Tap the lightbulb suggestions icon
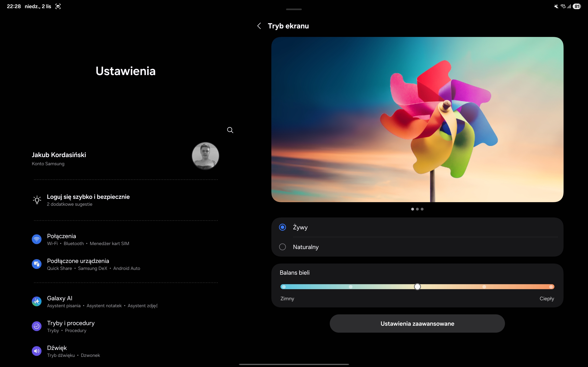The width and height of the screenshot is (588, 367). [x=37, y=200]
